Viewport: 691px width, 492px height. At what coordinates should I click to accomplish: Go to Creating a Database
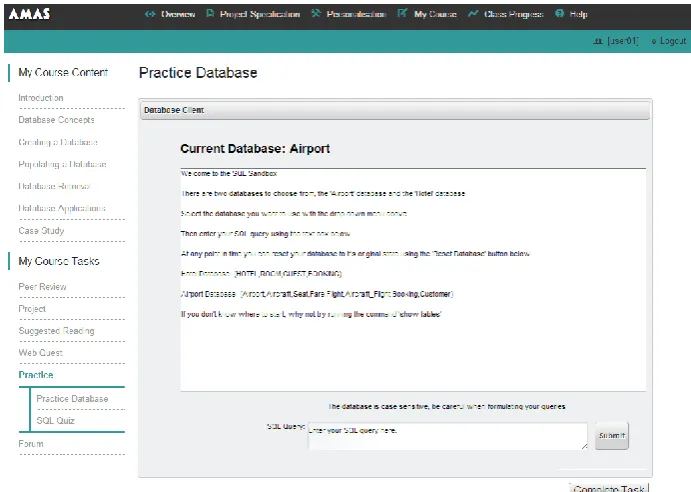(58, 142)
